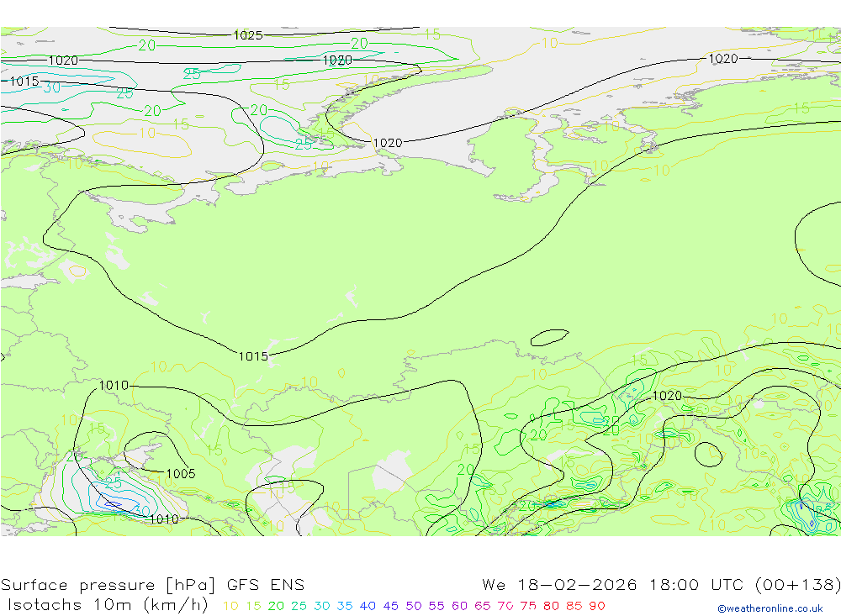This screenshot has height=616, width=841.
Task: Click the 1010 isobar label directly below the 1005 label
Action: (x=164, y=519)
